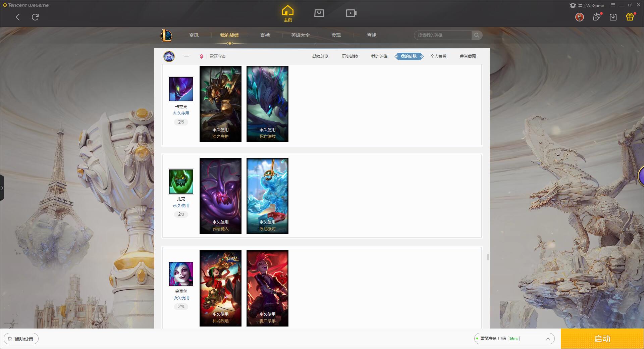644x349 pixels.
Task: Switch to the 资讯 tab
Action: pyautogui.click(x=194, y=35)
